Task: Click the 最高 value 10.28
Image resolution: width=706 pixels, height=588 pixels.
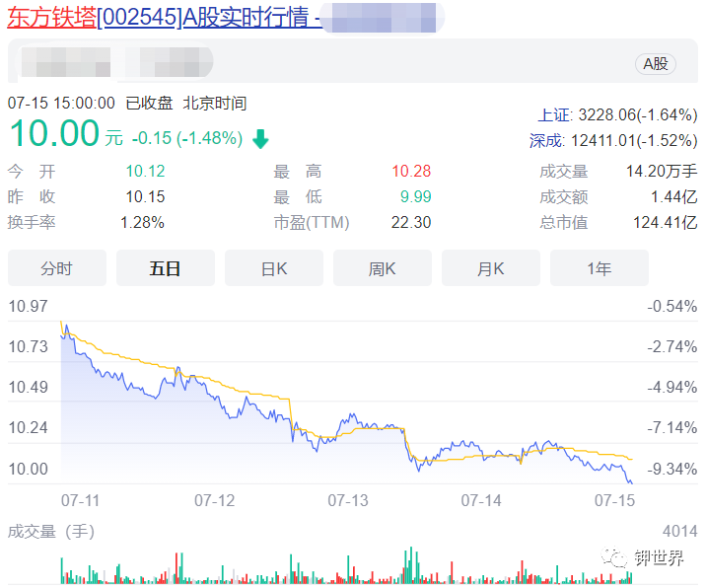Action: click(411, 172)
